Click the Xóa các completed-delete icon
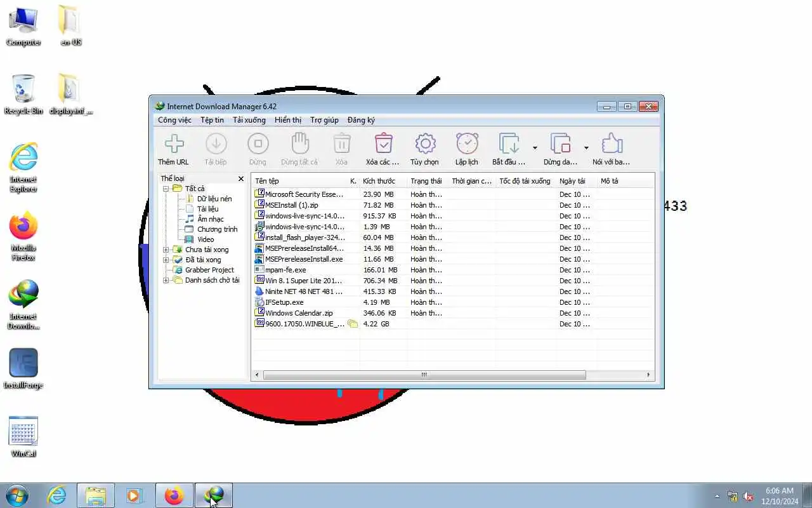Screen dimensions: 812x508 pyautogui.click(x=383, y=144)
